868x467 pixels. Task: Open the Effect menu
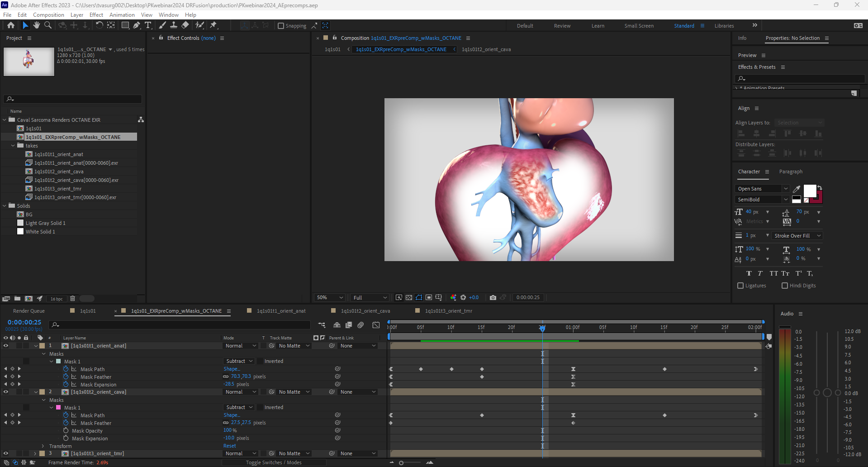click(x=96, y=15)
